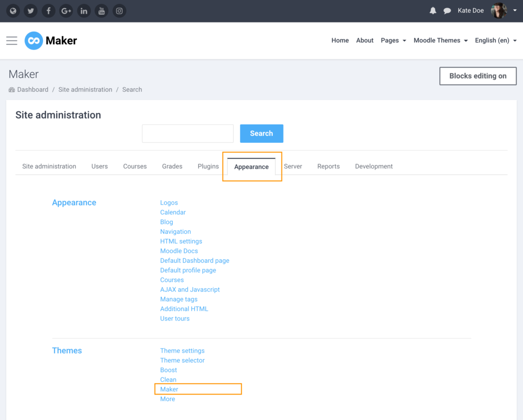Click the Maker infinity logo
This screenshot has width=523, height=420.
pyautogui.click(x=33, y=40)
